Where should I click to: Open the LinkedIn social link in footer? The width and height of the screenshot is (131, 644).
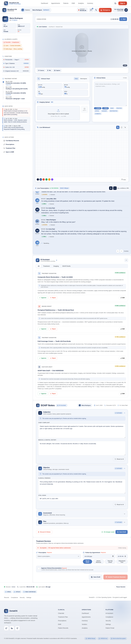pyautogui.click(x=12, y=628)
